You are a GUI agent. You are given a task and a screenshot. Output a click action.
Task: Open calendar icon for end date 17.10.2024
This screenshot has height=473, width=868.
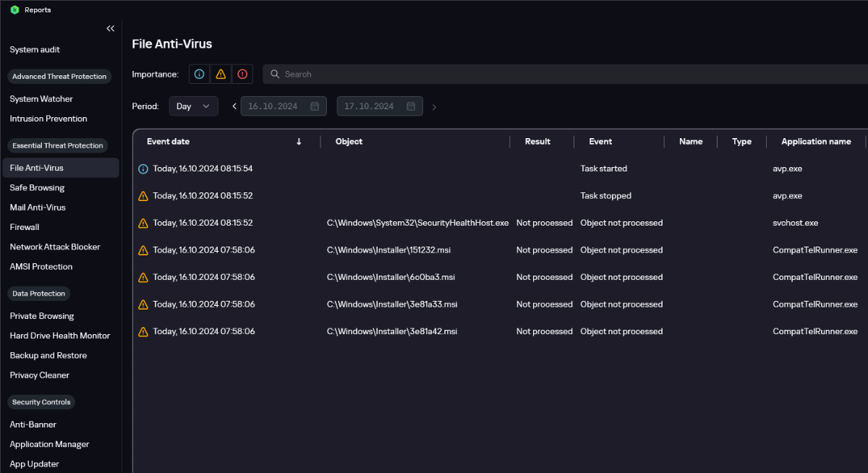[411, 106]
